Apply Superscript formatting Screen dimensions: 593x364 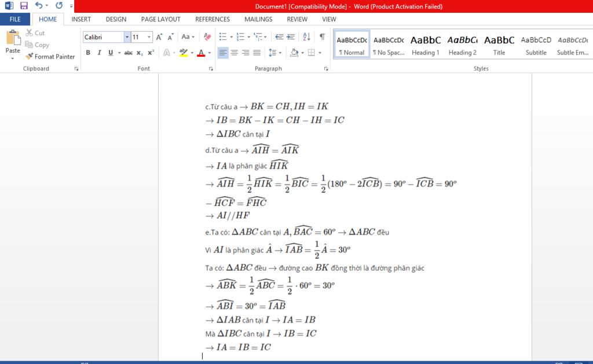(x=151, y=53)
